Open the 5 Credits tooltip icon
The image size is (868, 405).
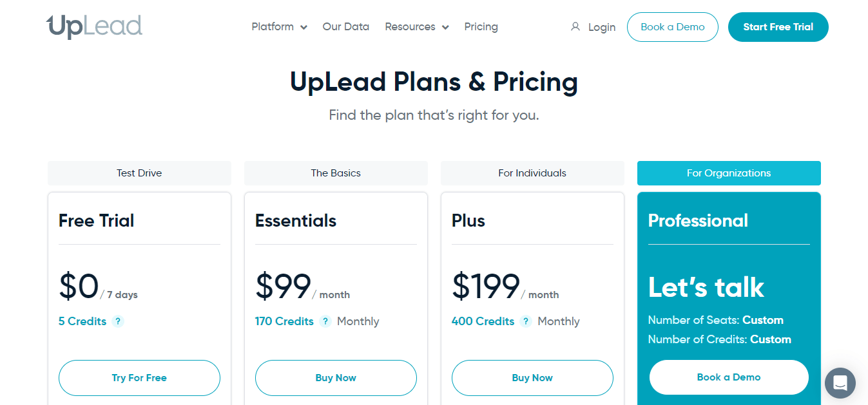click(x=118, y=321)
